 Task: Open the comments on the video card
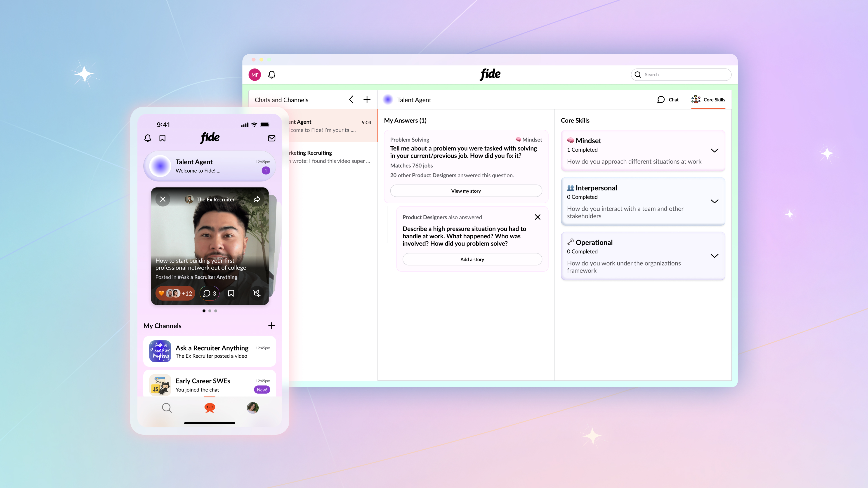[x=210, y=293]
